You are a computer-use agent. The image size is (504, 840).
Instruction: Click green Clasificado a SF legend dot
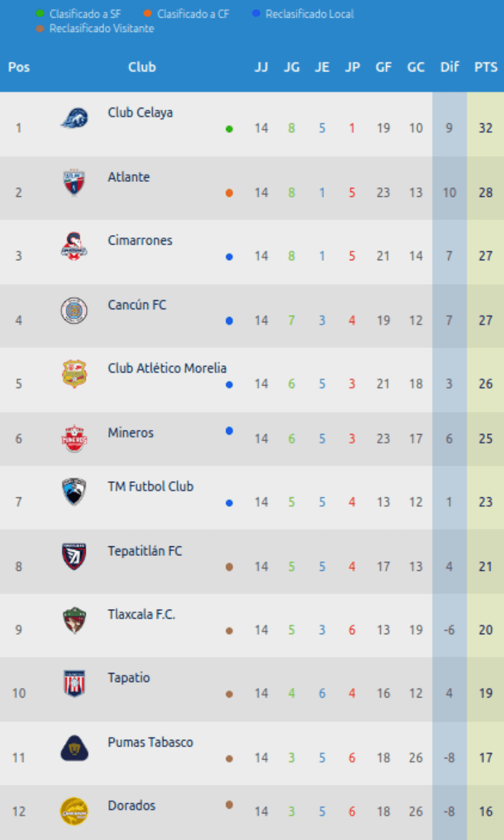coord(40,14)
